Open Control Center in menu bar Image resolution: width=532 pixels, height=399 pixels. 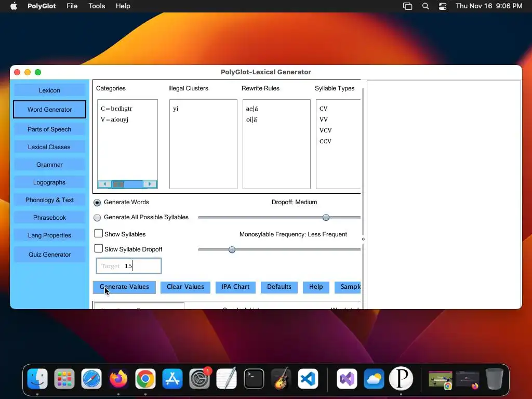point(443,6)
